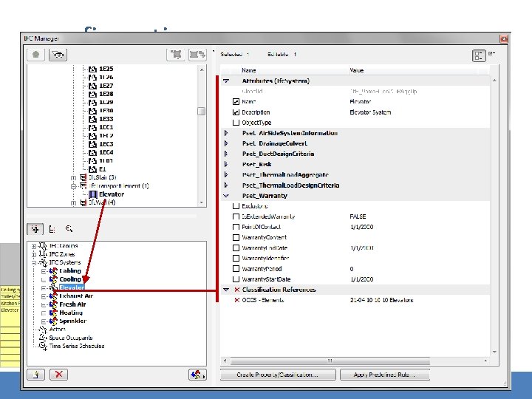Viewport: 532px width, 399px height.
Task: Select the Cabling system
Action: click(x=70, y=270)
